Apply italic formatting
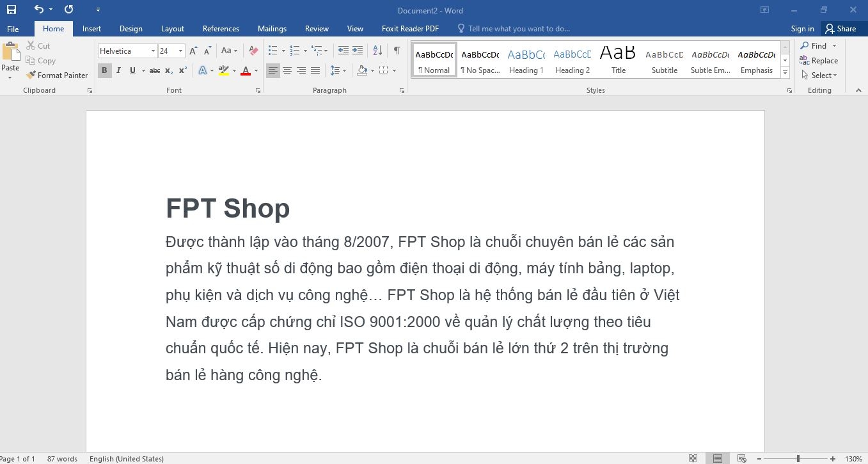The height and width of the screenshot is (464, 868). (118, 70)
